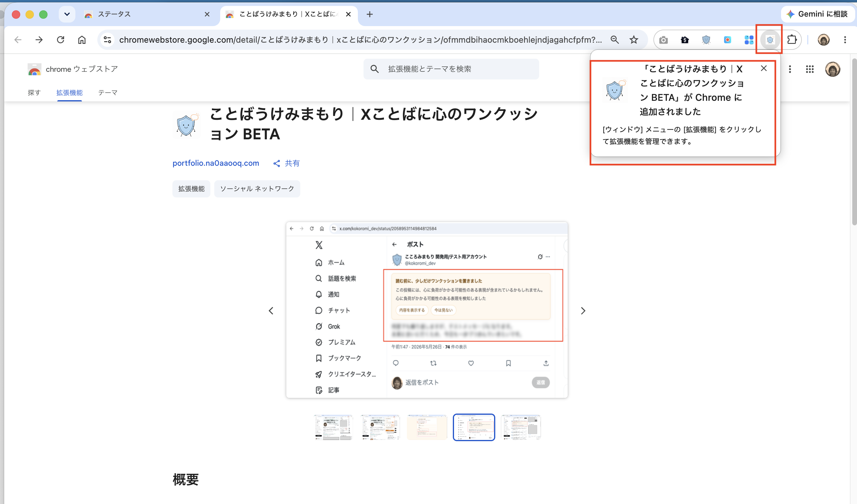Open the blue four-squares extension icon
The width and height of the screenshot is (857, 504).
[x=749, y=40]
